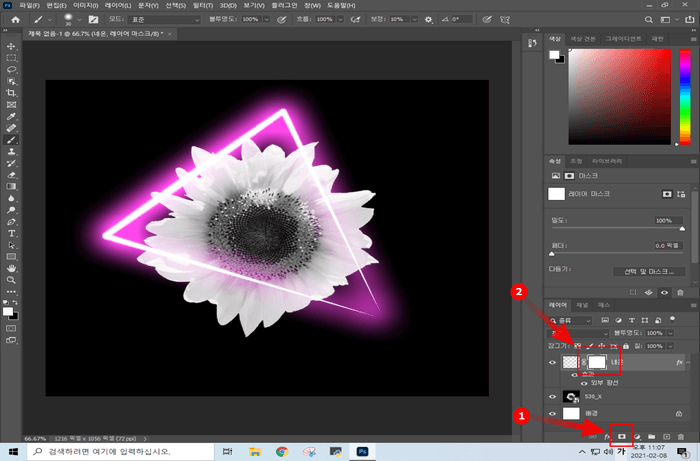Create a new layer via plus icon
The height and width of the screenshot is (461, 700).
[x=666, y=436]
